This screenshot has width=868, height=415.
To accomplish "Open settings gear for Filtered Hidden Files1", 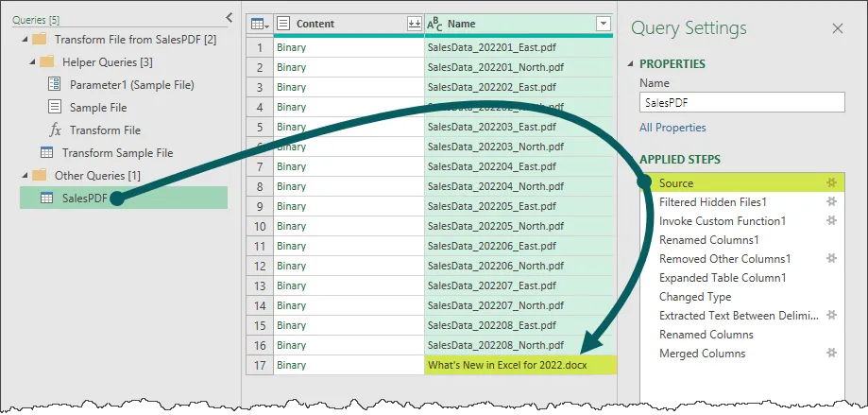I will point(831,202).
